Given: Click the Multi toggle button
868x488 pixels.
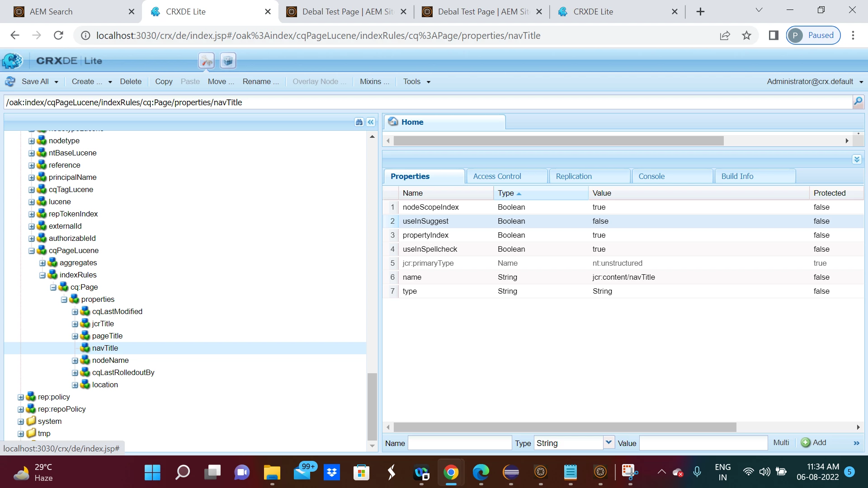Looking at the screenshot, I should coord(781,443).
